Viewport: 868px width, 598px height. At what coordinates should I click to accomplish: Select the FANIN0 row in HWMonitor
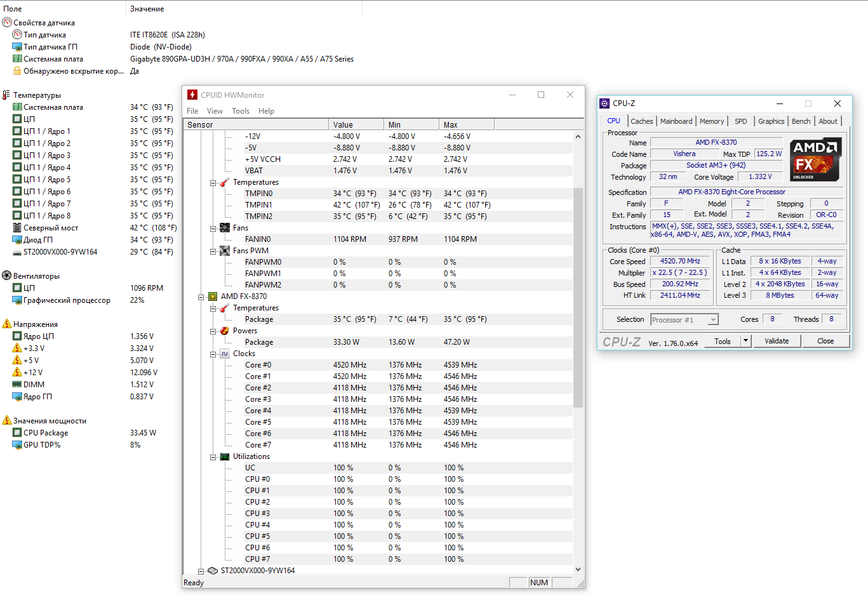[x=378, y=239]
